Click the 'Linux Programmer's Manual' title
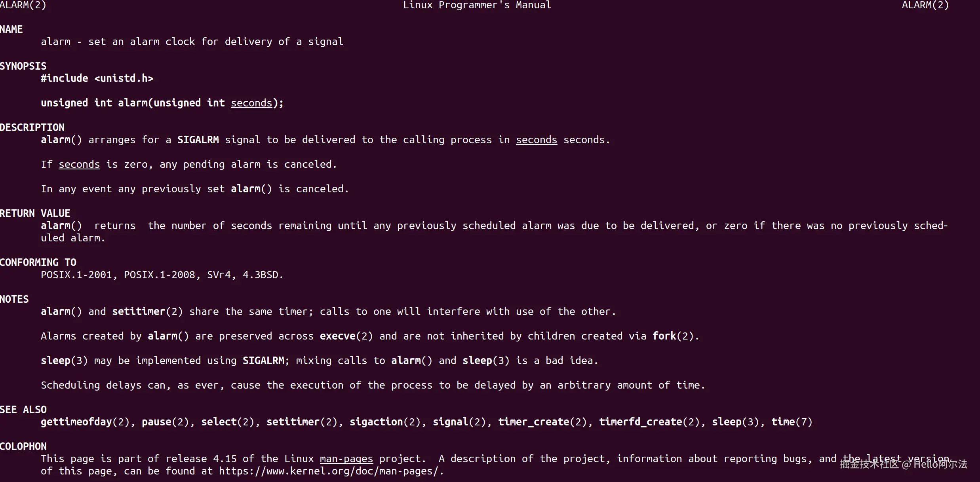Screen dimensions: 980x482 pos(477,5)
